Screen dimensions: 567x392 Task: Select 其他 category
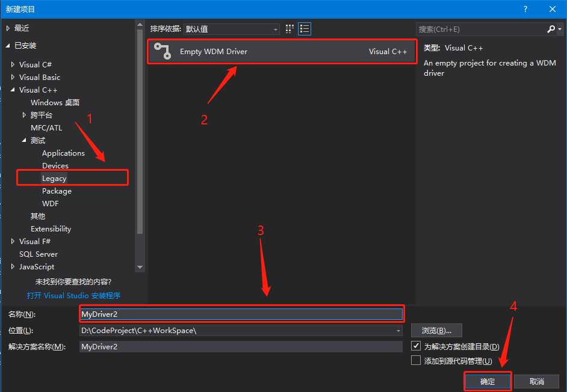(x=37, y=216)
